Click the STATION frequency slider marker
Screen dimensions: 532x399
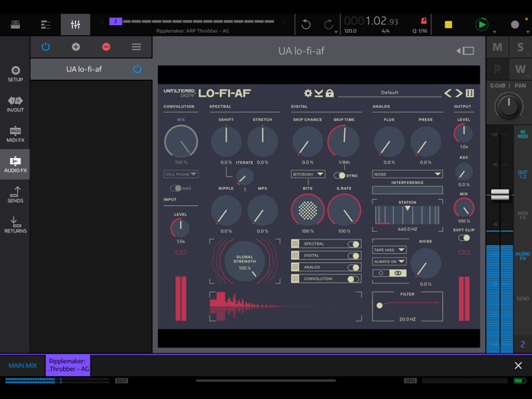407,208
